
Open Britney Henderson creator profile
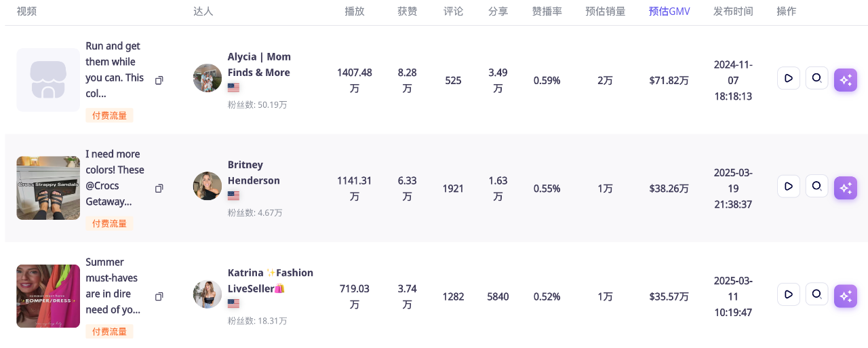point(254,172)
